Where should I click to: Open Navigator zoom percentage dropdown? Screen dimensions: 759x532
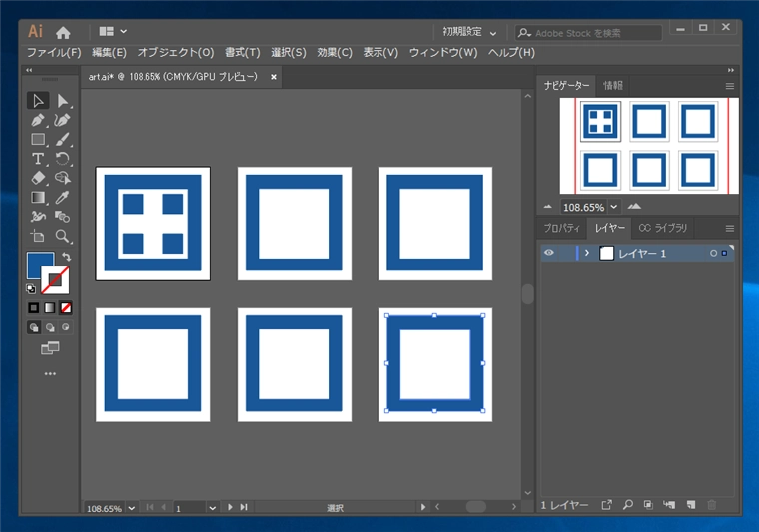[614, 207]
